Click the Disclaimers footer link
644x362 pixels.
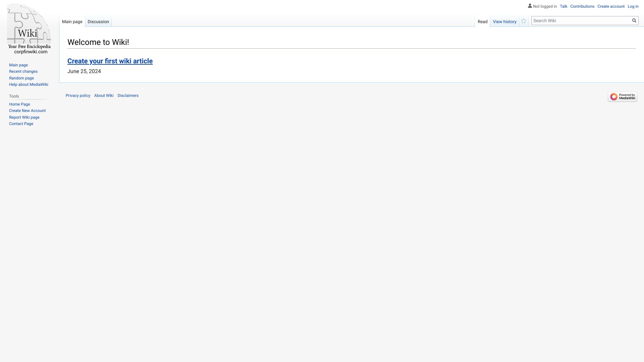click(128, 96)
